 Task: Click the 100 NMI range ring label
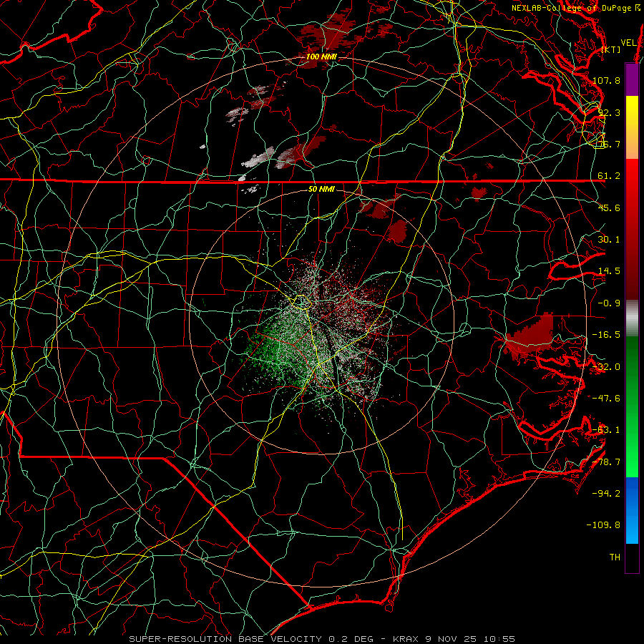321,57
